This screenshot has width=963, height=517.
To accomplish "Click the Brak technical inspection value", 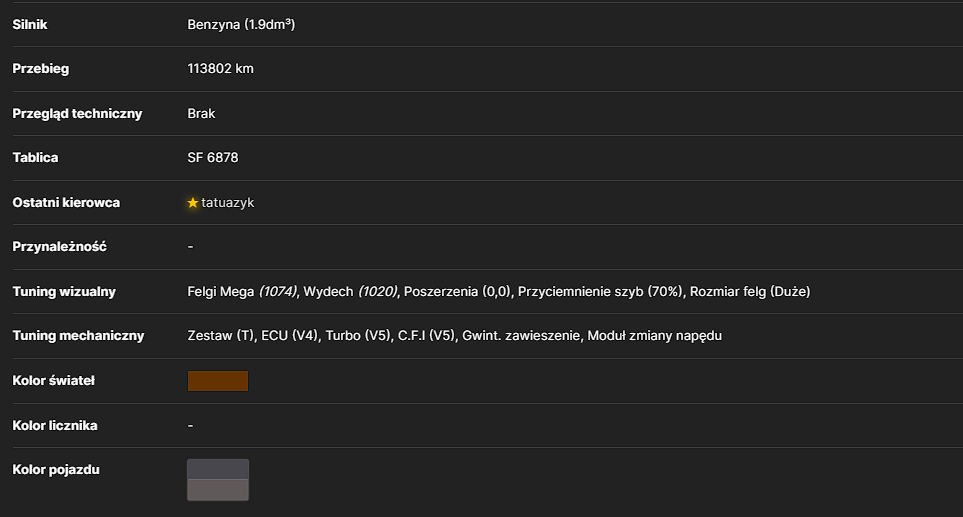I will point(201,114).
